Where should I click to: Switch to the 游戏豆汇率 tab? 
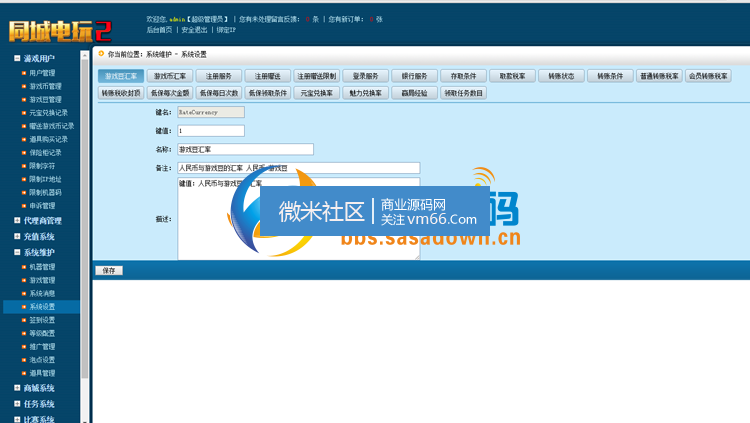click(121, 76)
